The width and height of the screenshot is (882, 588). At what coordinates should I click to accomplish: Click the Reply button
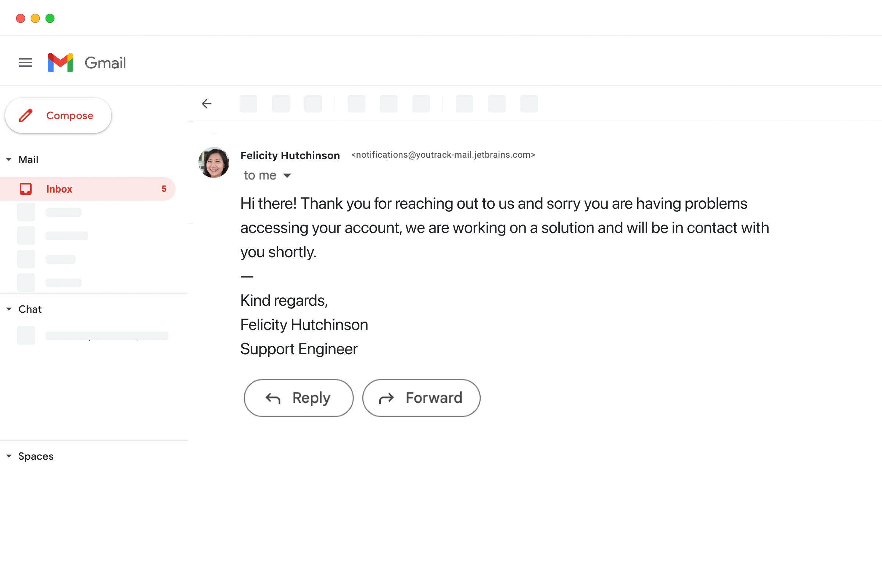coord(298,398)
